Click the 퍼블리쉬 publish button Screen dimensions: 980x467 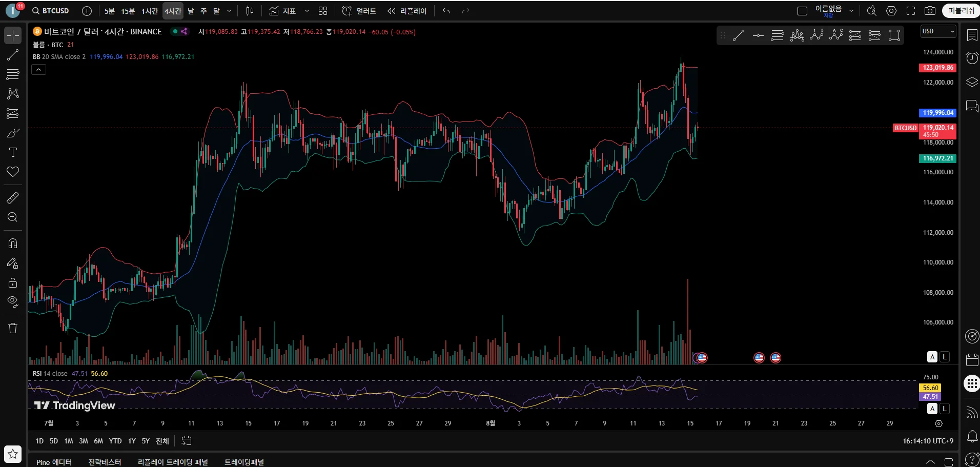(x=961, y=11)
